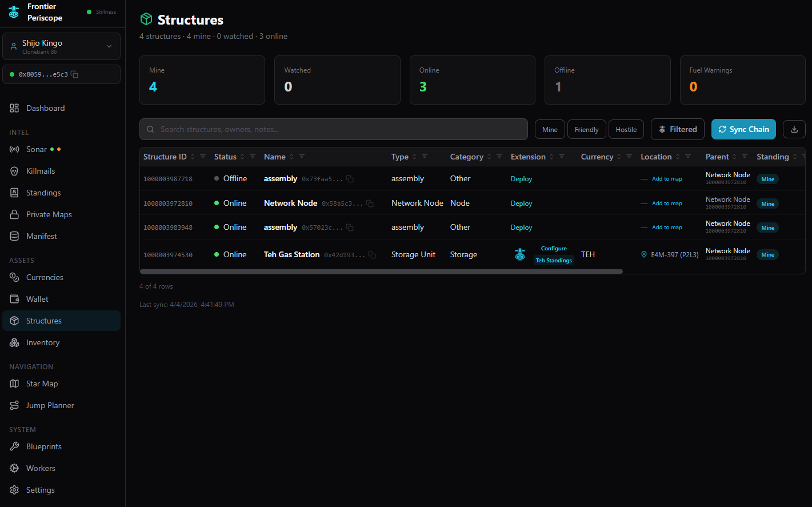Focus the search structures input field
Viewport: 812px width, 507px height.
(334, 129)
